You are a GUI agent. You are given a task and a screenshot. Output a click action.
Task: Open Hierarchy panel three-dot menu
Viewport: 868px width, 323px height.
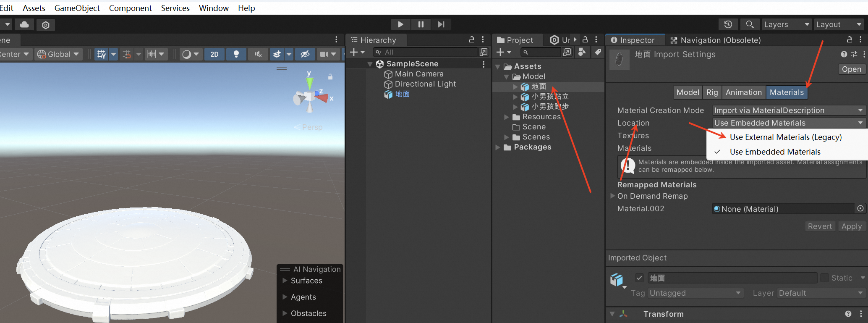[x=483, y=39]
